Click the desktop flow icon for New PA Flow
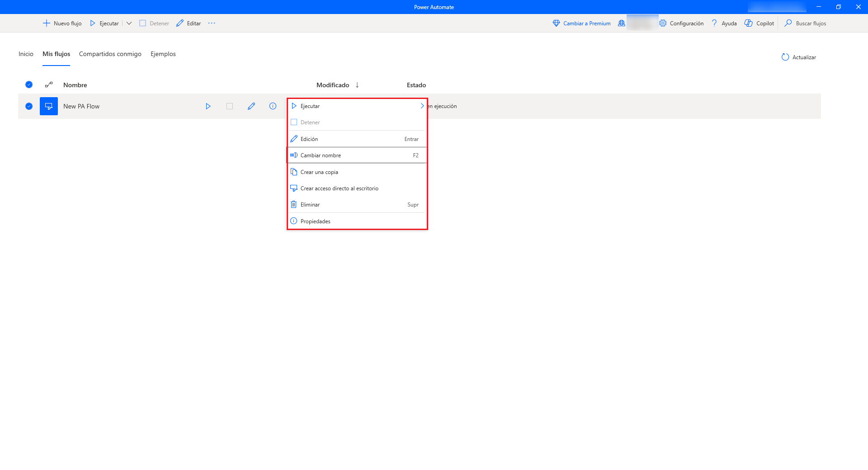Screen dimensions: 868x470 point(49,106)
